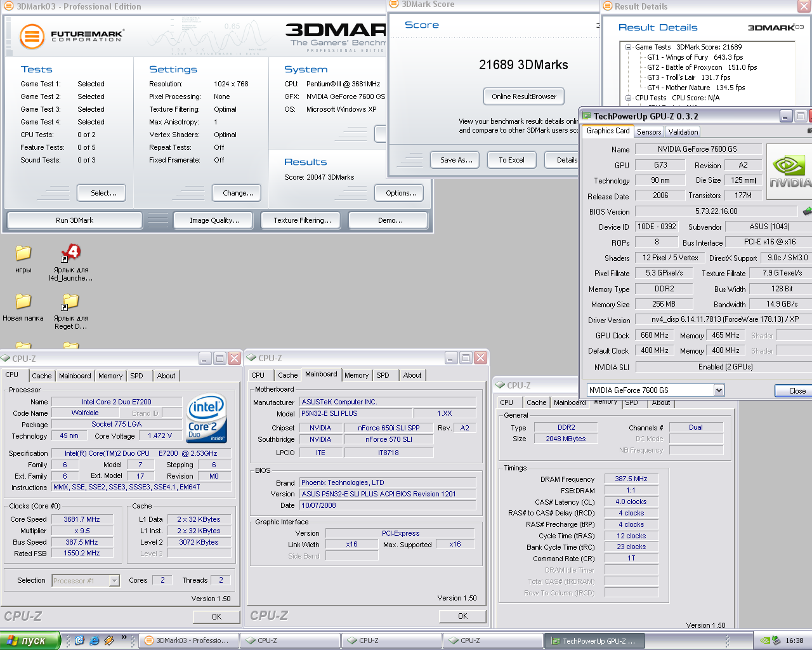The image size is (812, 650).
Task: Select the Новая папка desktop folder
Action: click(x=23, y=302)
